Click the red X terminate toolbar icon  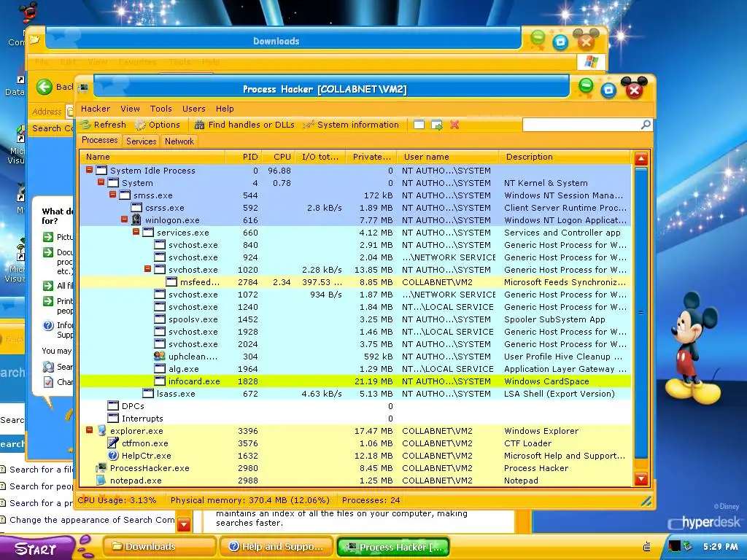click(454, 125)
